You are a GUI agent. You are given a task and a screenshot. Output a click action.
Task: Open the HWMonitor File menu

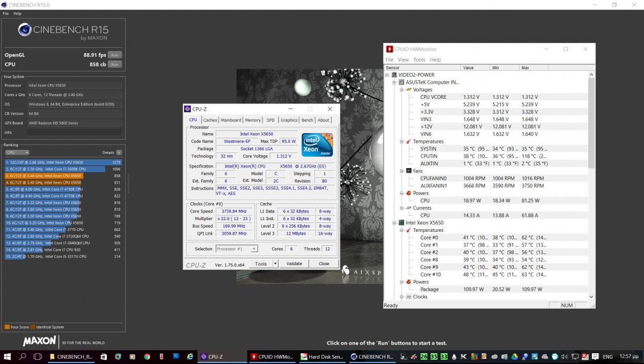pos(390,60)
